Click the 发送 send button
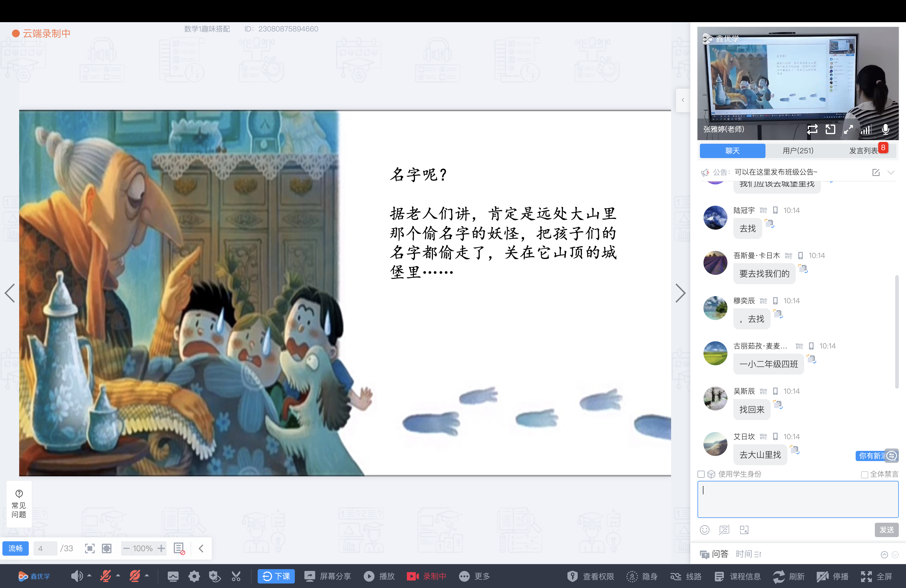The image size is (906, 588). (887, 530)
